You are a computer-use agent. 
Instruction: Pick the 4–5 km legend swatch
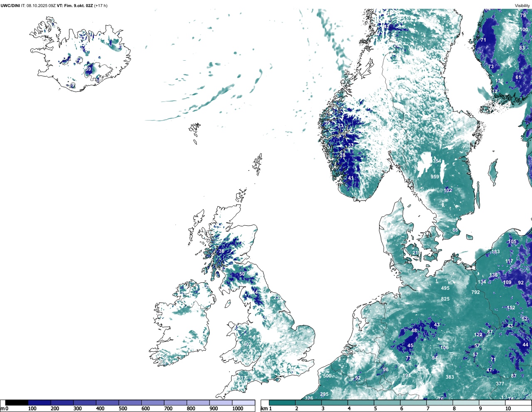361,402
